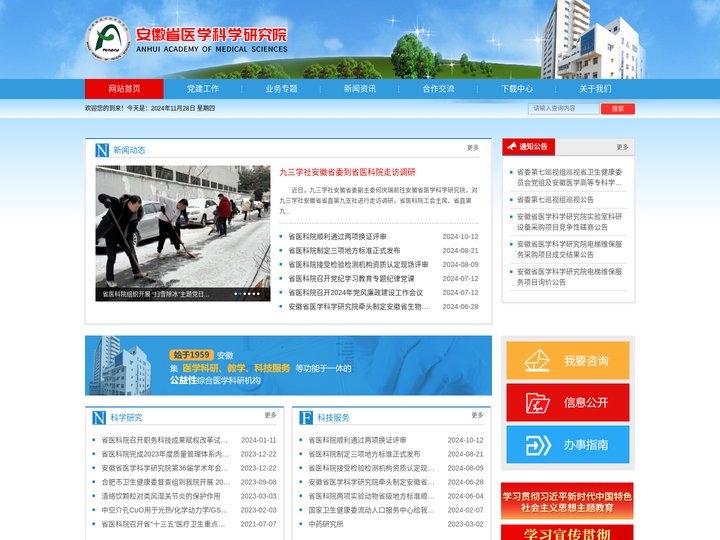
Task: Open the 合作交流 menu item
Action: [x=439, y=89]
